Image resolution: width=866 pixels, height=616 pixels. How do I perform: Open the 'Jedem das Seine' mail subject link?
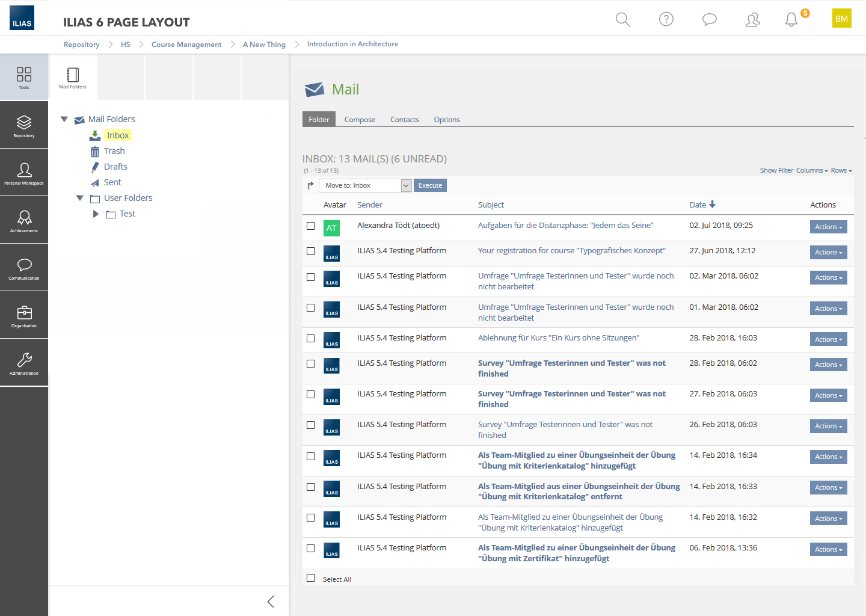[565, 226]
